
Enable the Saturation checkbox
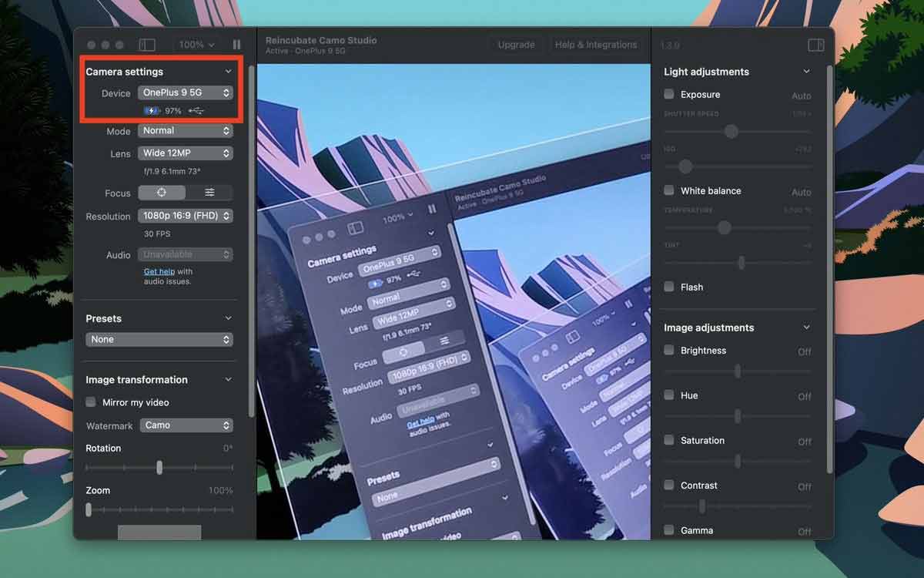coord(669,440)
